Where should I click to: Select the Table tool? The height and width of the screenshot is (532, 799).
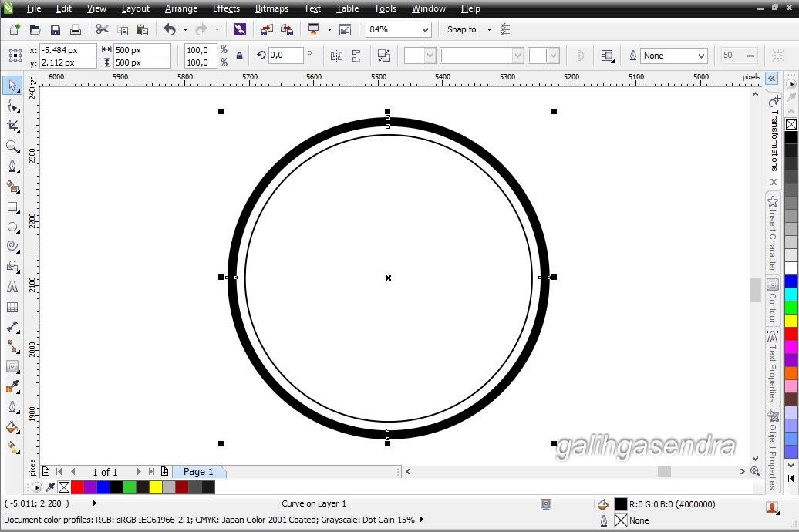(13, 307)
